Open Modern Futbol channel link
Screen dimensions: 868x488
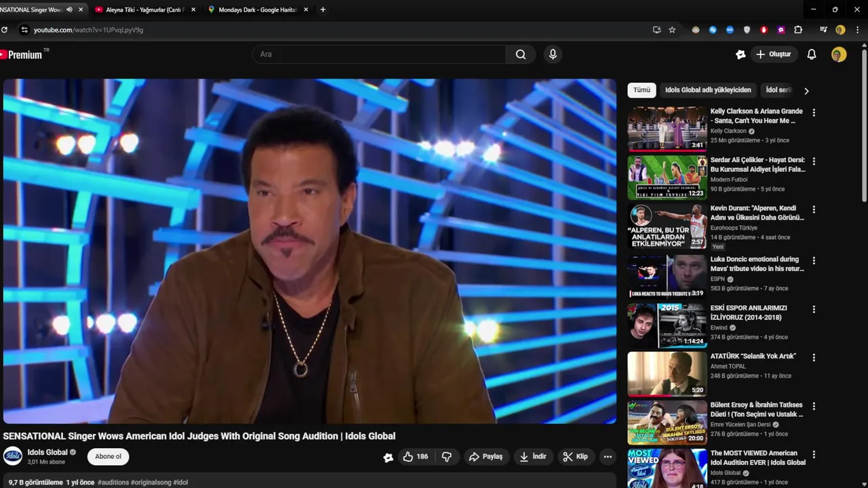(x=729, y=180)
